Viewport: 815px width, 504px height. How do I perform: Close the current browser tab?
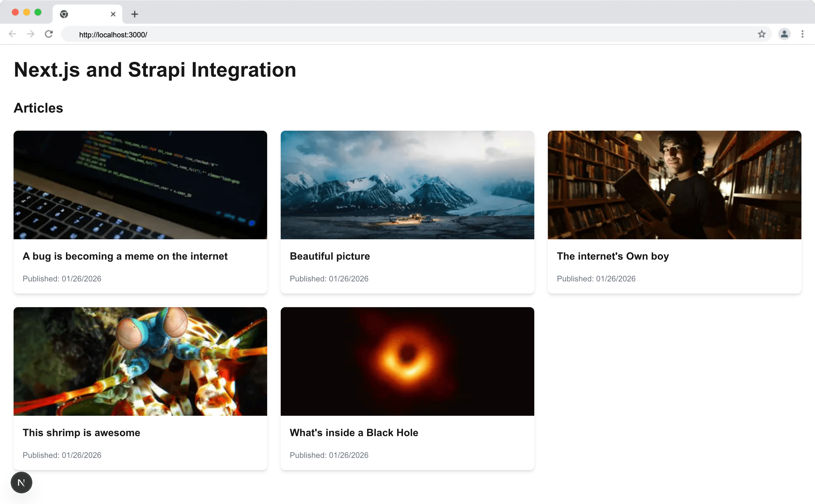(113, 14)
